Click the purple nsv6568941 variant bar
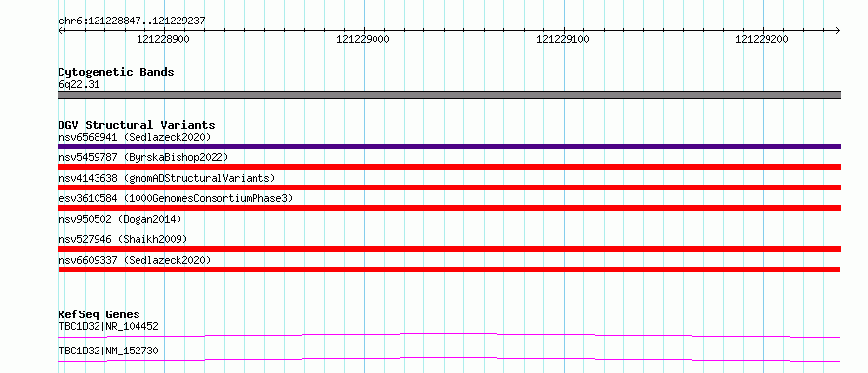This screenshot has height=373, width=868. tap(449, 146)
